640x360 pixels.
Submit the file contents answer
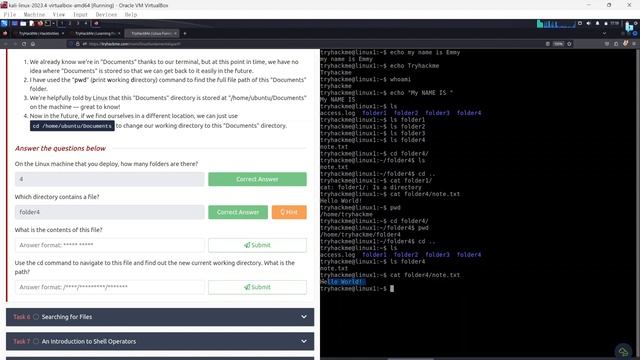click(257, 245)
